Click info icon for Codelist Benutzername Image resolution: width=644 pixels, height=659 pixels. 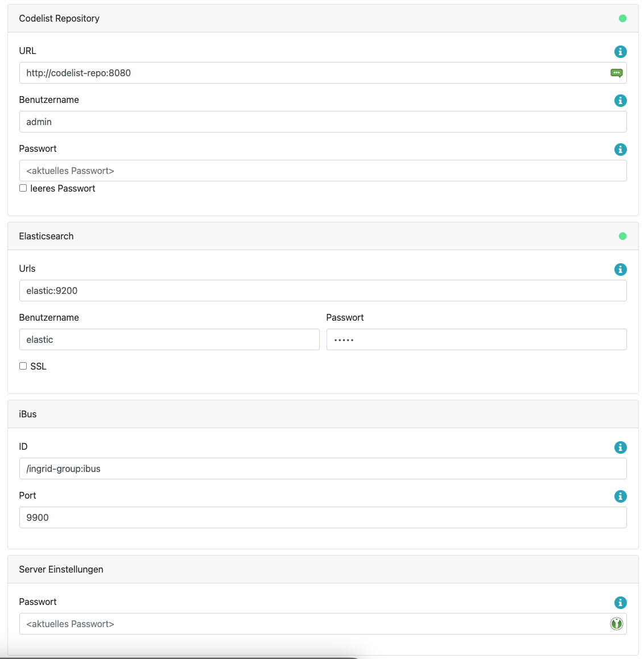tap(620, 101)
